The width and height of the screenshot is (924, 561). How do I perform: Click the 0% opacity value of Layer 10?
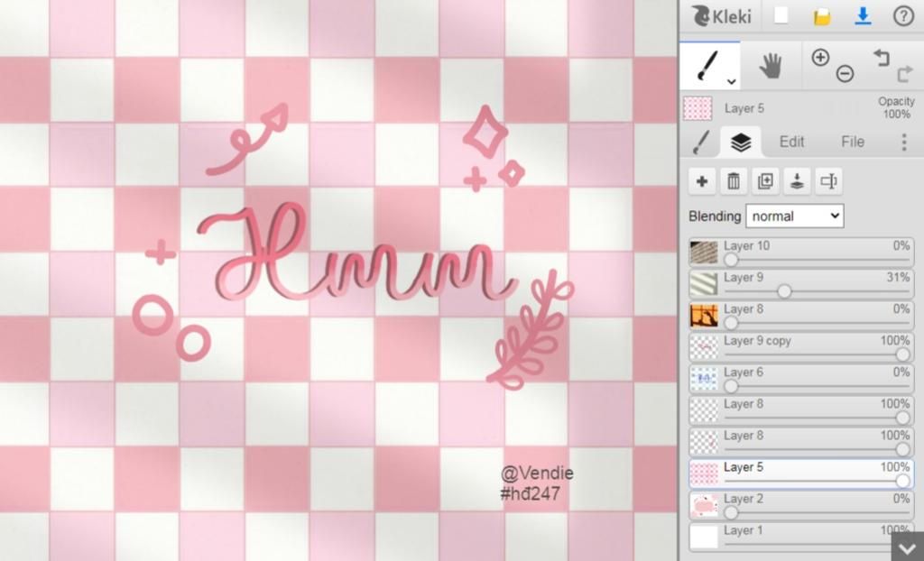901,245
